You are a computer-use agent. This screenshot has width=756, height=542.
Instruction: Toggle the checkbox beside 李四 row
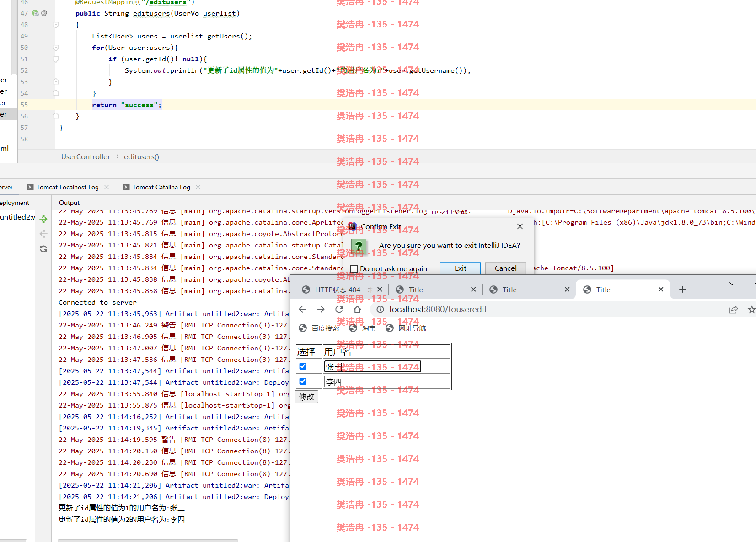click(x=303, y=381)
